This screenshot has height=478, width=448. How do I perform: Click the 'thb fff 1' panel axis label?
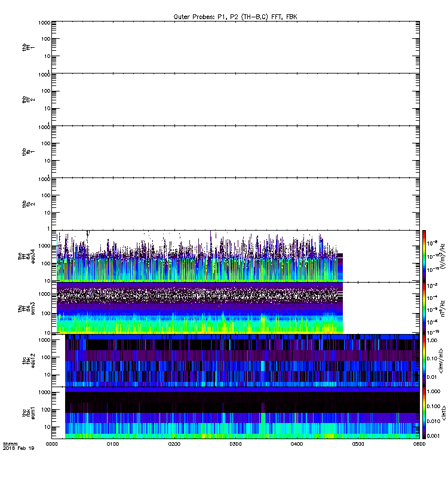tap(28, 47)
